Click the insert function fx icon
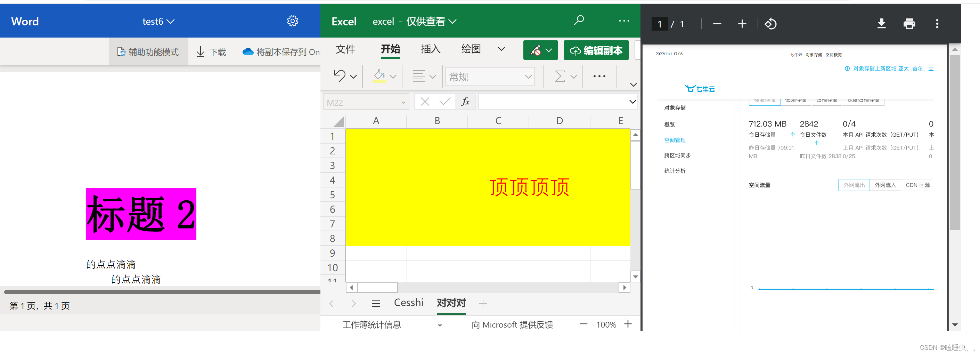The height and width of the screenshot is (354, 980). pos(465,102)
